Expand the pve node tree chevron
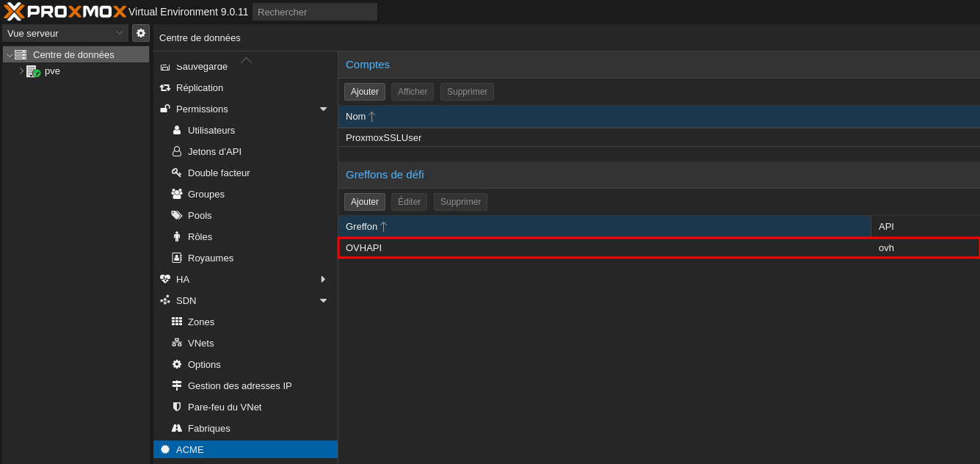Image resolution: width=980 pixels, height=464 pixels. click(x=21, y=71)
